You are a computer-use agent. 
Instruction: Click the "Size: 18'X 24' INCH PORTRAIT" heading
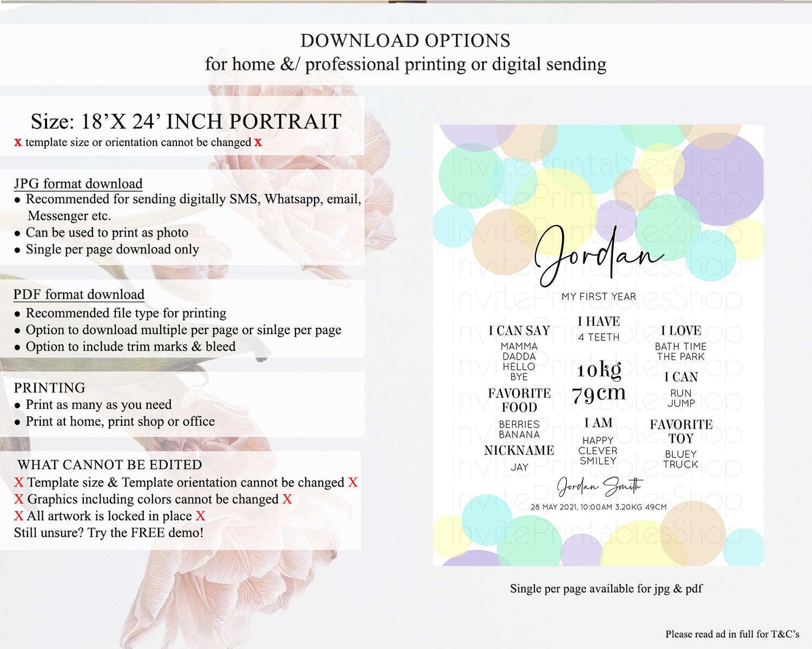tap(186, 121)
